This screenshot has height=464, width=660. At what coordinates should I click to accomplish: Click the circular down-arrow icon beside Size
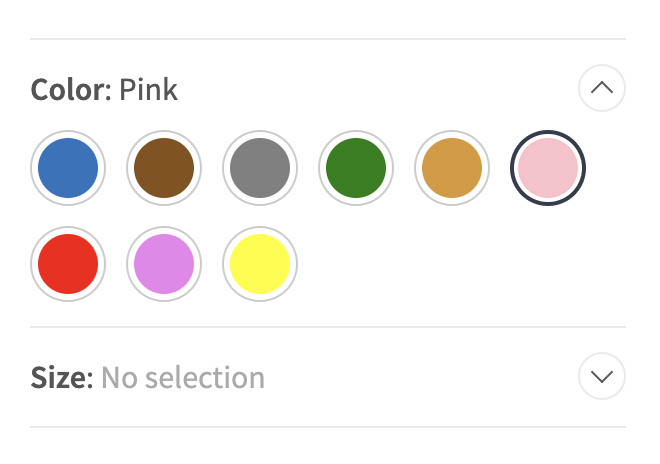pyautogui.click(x=602, y=377)
